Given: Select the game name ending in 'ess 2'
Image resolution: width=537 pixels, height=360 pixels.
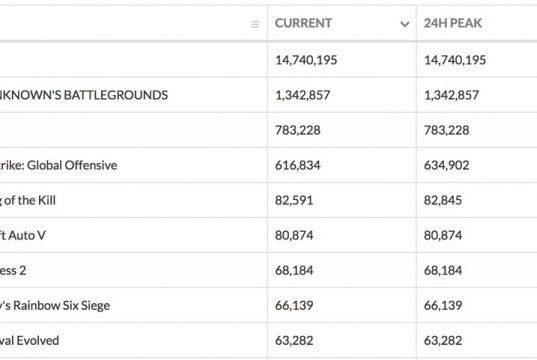Looking at the screenshot, I should coord(13,271).
